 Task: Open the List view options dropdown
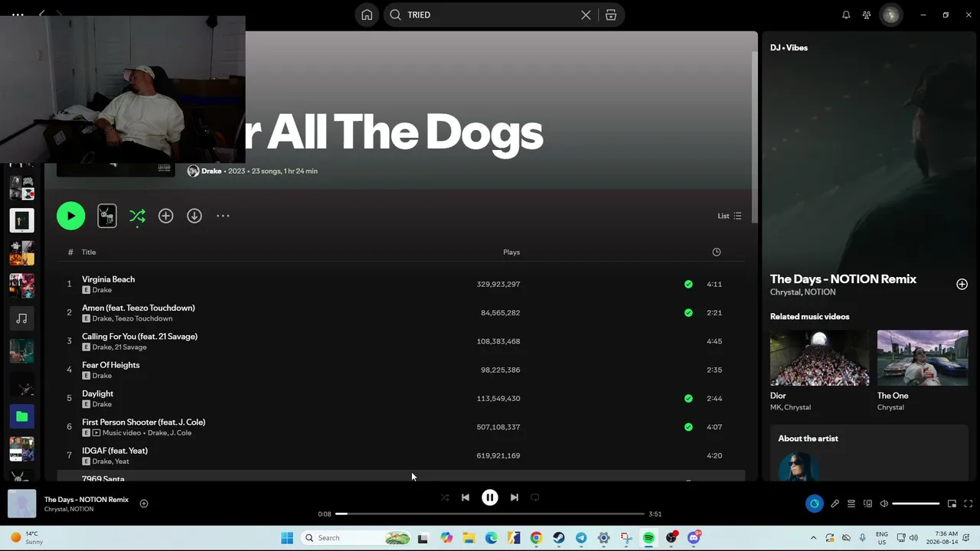[729, 216]
